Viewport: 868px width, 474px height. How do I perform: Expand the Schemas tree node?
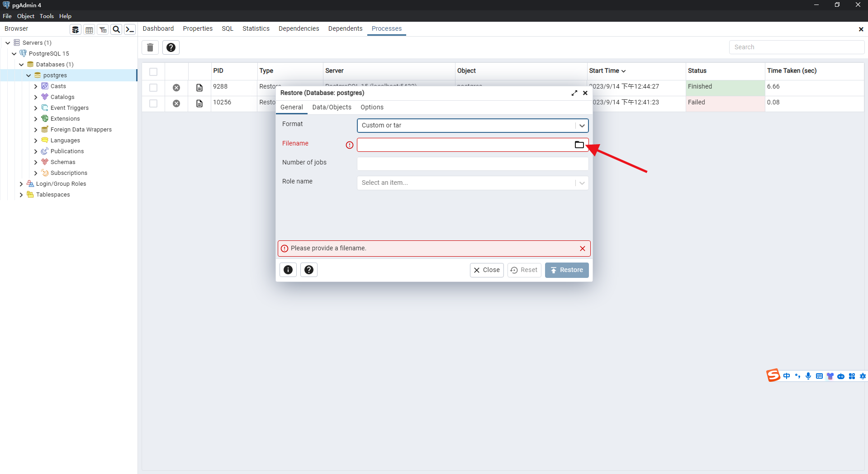[x=36, y=162]
